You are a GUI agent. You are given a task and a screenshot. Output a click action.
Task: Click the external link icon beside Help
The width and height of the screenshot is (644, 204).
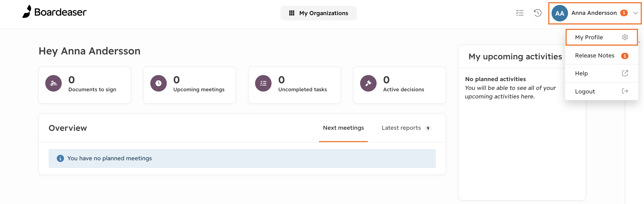tap(625, 73)
